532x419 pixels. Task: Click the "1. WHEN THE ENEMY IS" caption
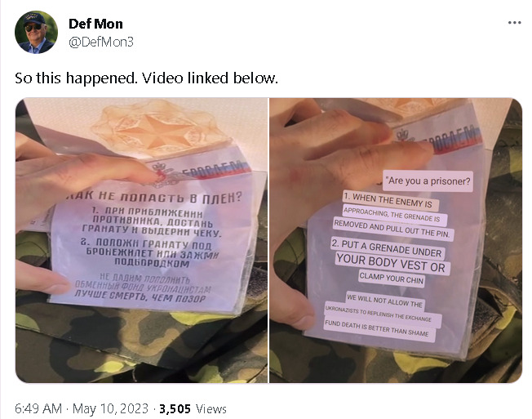tap(391, 201)
